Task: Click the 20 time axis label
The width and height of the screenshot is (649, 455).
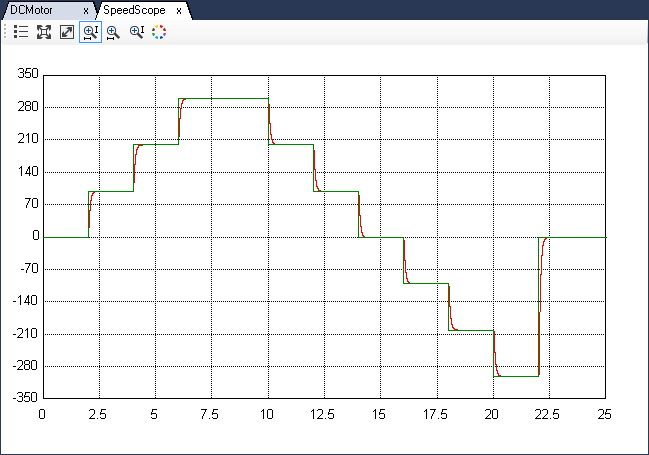Action: click(492, 414)
